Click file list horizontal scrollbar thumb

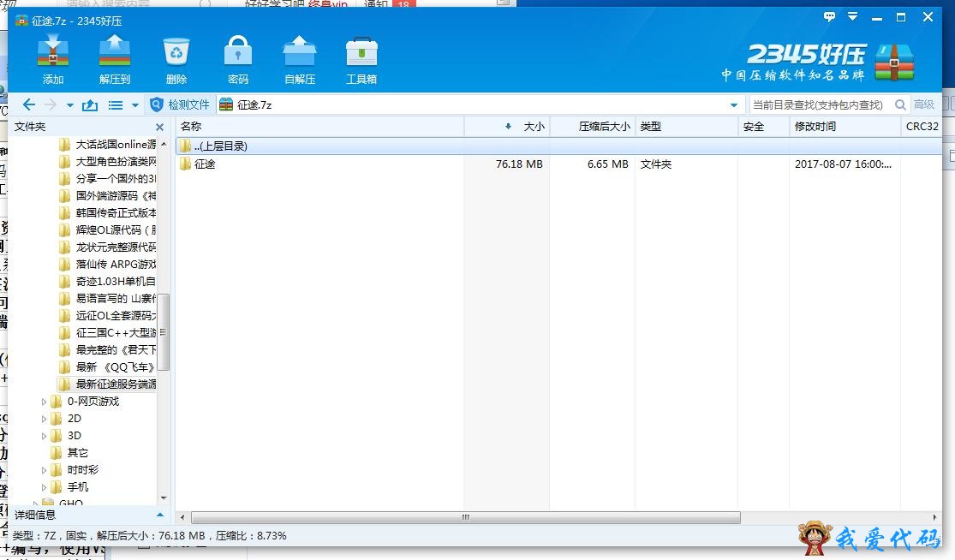pos(466,517)
